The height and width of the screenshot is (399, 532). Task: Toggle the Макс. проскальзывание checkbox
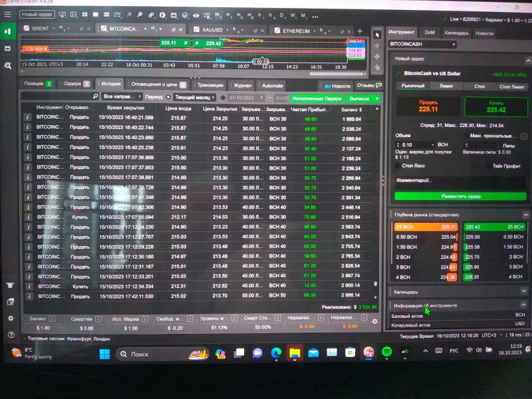pyautogui.click(x=466, y=136)
